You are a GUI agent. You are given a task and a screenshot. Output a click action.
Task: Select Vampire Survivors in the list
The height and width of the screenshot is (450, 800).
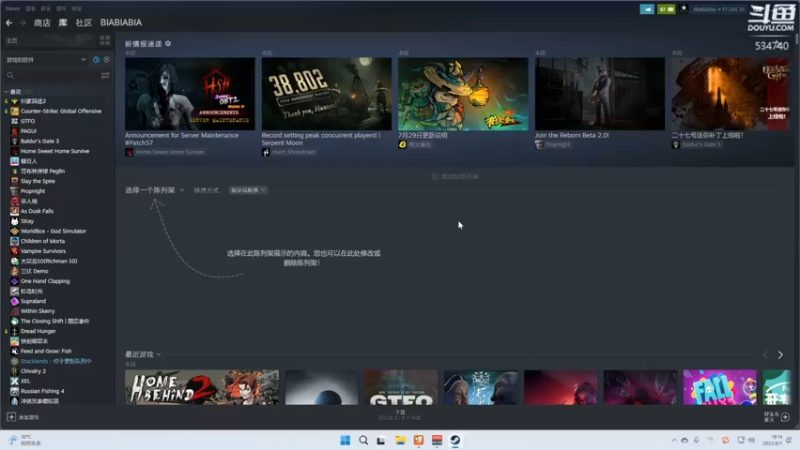(x=43, y=251)
